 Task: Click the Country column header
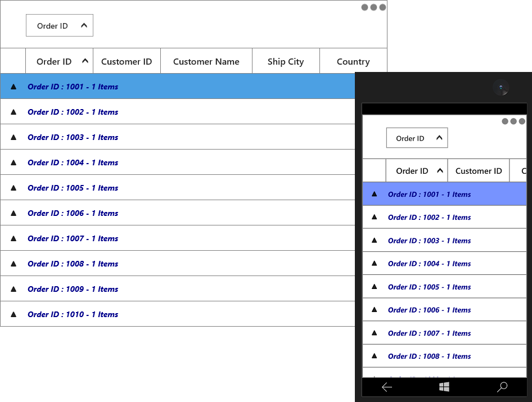pyautogui.click(x=353, y=61)
